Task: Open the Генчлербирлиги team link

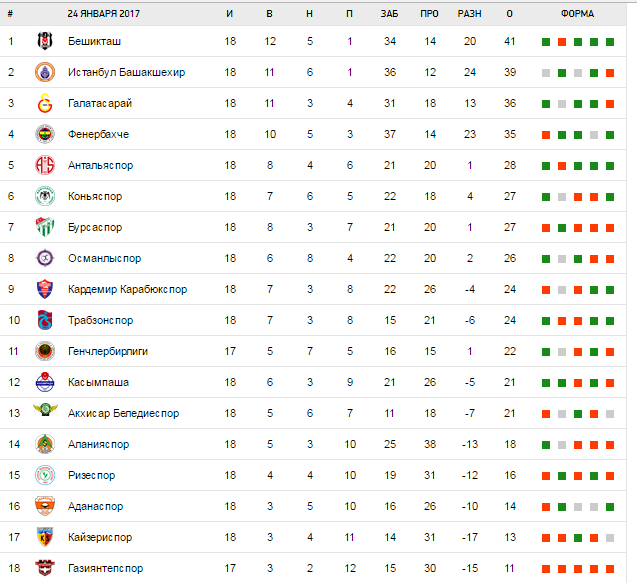Action: point(108,352)
